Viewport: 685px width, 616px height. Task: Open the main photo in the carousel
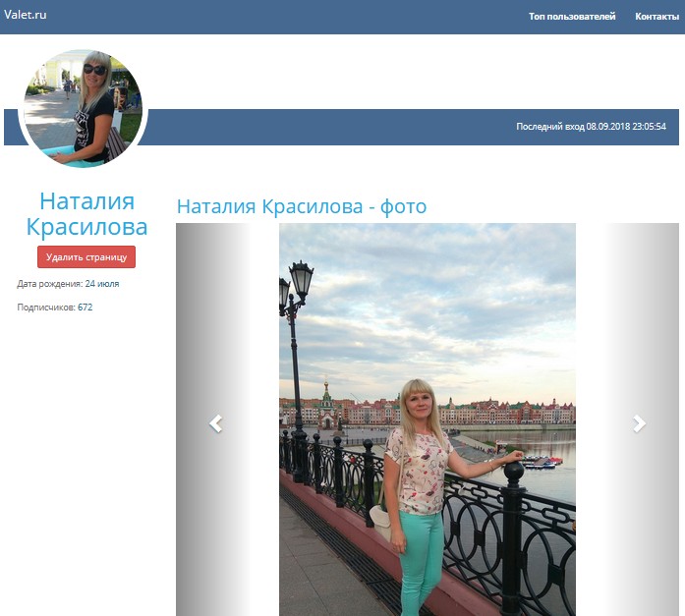[427, 420]
